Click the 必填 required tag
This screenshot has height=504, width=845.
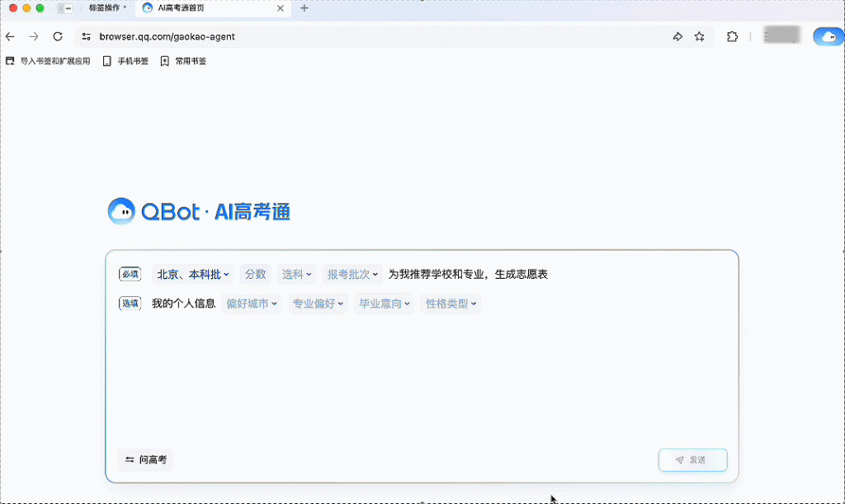[x=130, y=274]
